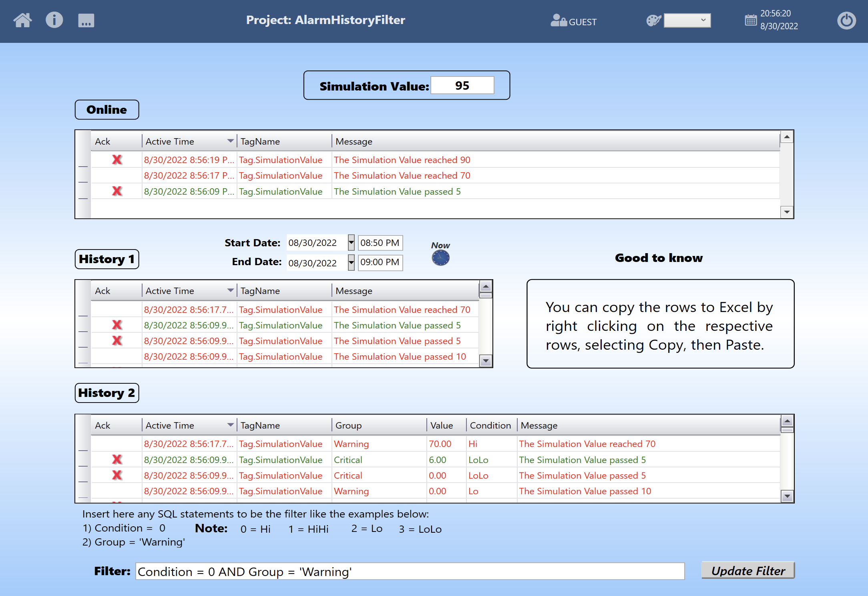Select Online row 'The Simulation Value reached 70'
Image resolution: width=868 pixels, height=596 pixels.
pos(435,175)
